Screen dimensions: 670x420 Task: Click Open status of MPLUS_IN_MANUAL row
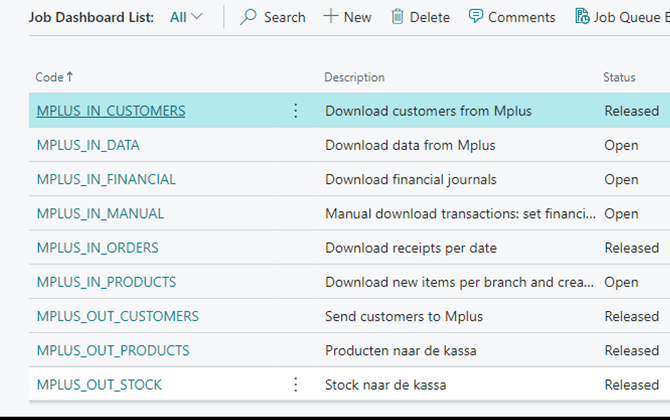click(x=621, y=214)
